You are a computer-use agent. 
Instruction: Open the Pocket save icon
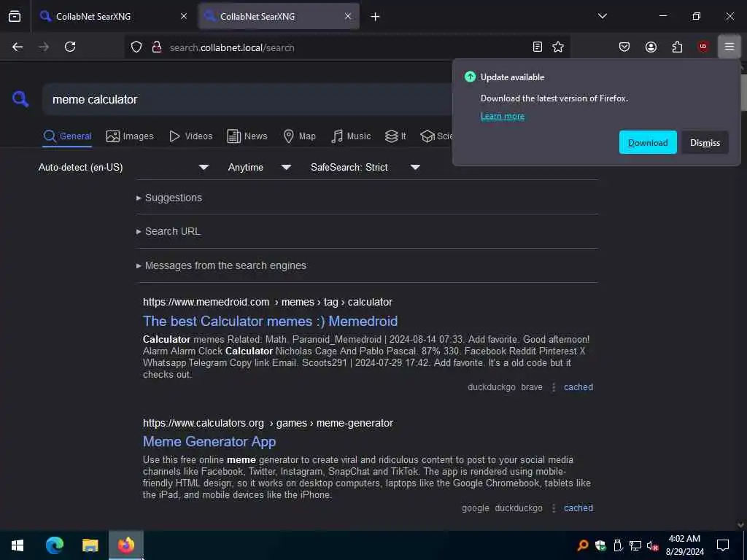624,47
